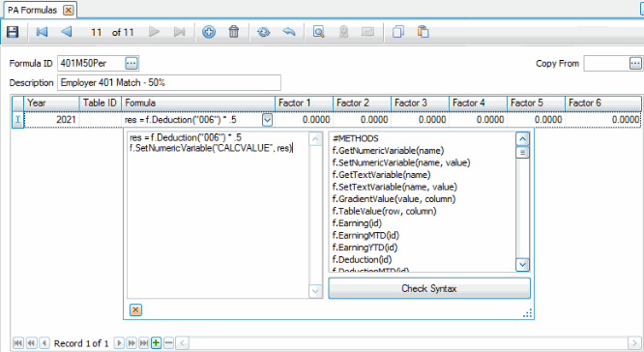Image resolution: width=644 pixels, height=352 pixels.
Task: Go to next formula record
Action: click(154, 32)
